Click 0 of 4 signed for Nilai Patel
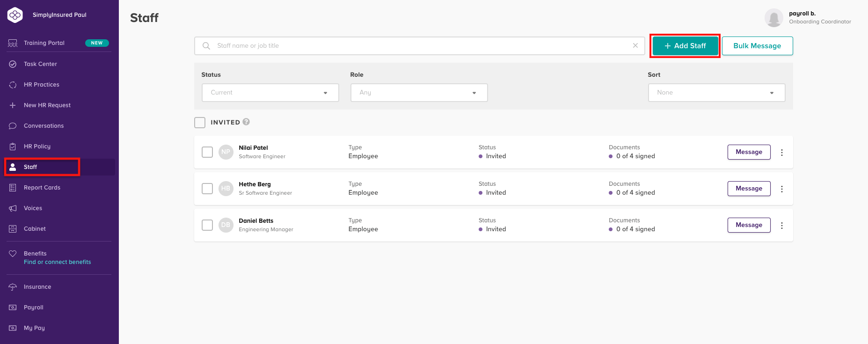The width and height of the screenshot is (868, 344). pyautogui.click(x=635, y=156)
